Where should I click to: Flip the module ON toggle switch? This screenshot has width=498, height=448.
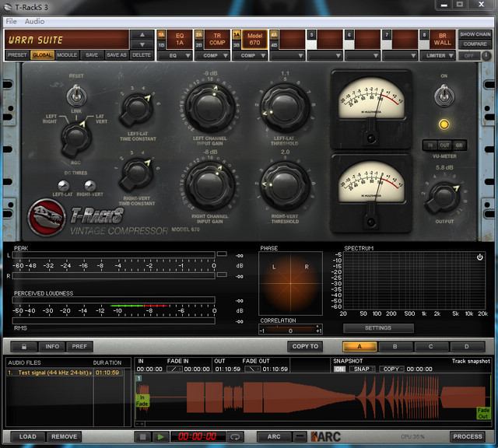(444, 95)
